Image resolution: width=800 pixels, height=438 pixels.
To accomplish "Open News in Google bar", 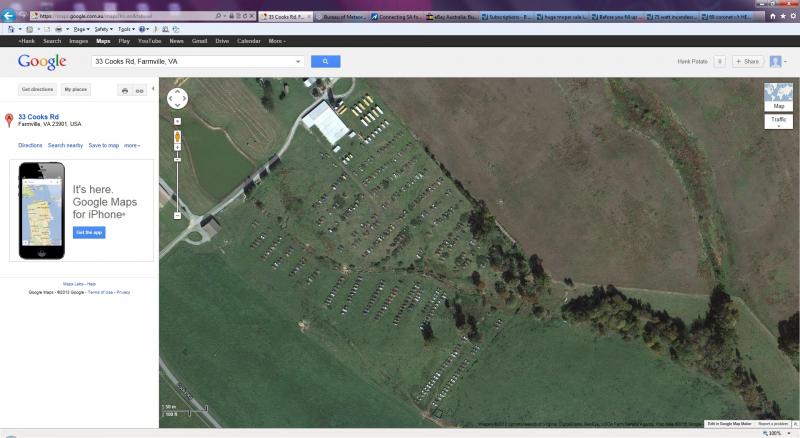I will [177, 41].
